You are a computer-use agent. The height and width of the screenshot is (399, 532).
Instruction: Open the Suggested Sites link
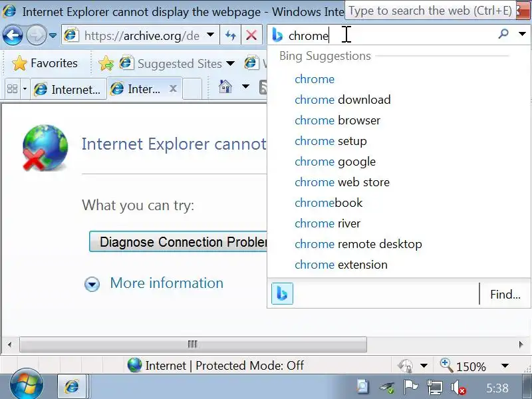coord(171,63)
